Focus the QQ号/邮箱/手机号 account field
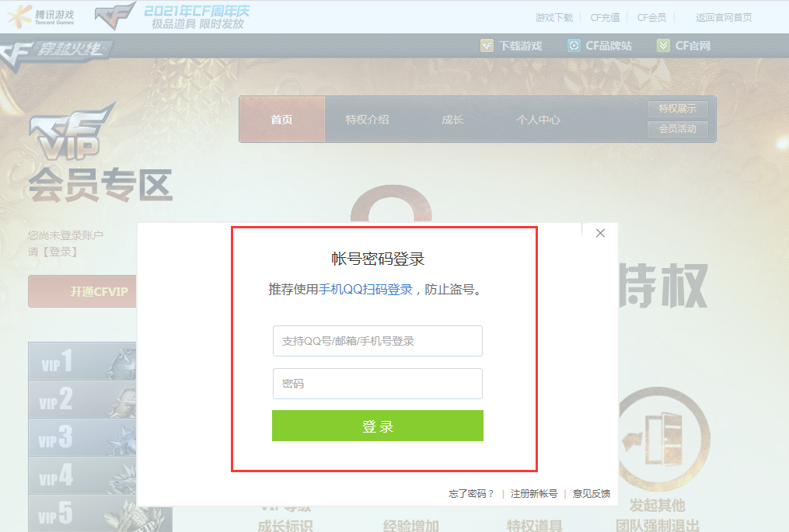 tap(377, 341)
